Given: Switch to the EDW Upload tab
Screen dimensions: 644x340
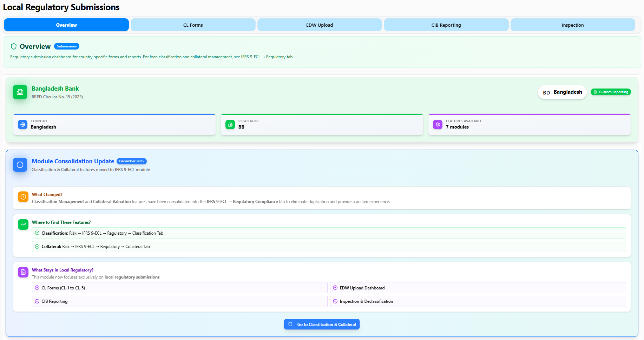Looking at the screenshot, I should [x=319, y=25].
